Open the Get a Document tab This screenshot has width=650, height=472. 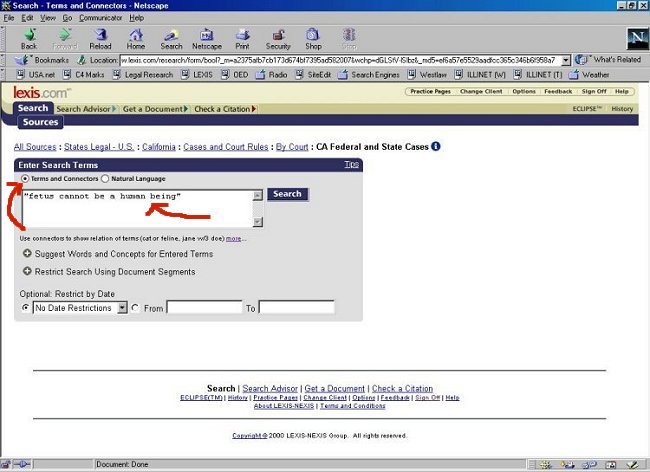click(x=155, y=109)
